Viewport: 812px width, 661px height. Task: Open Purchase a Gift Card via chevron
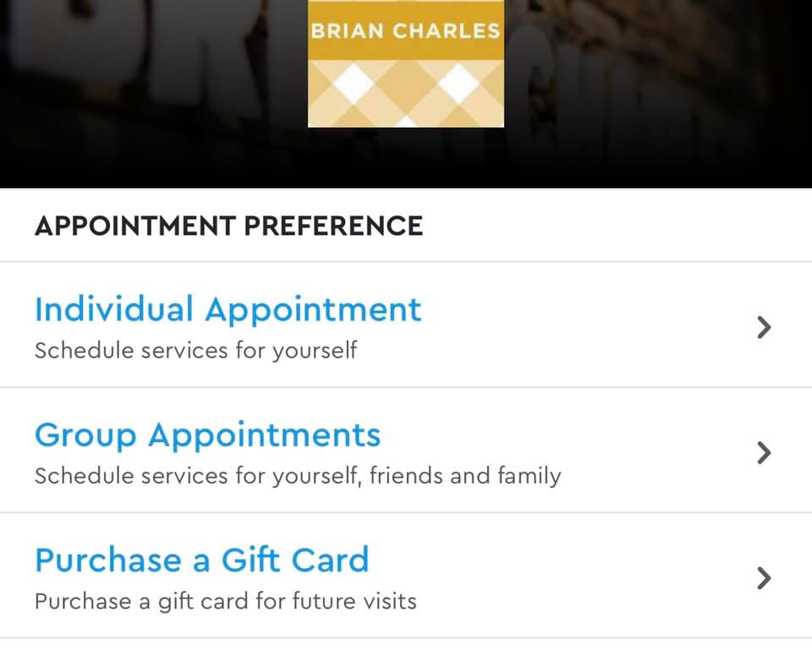764,578
